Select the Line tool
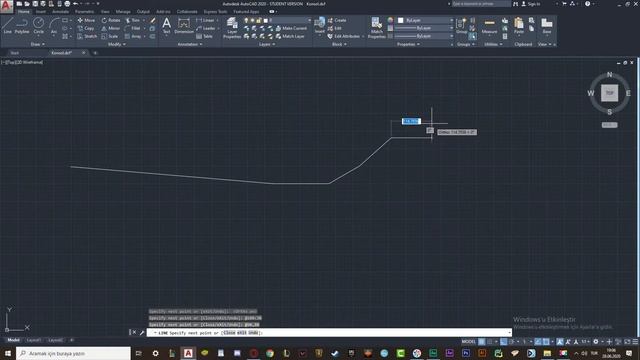This screenshot has width=640, height=360. tap(7, 26)
